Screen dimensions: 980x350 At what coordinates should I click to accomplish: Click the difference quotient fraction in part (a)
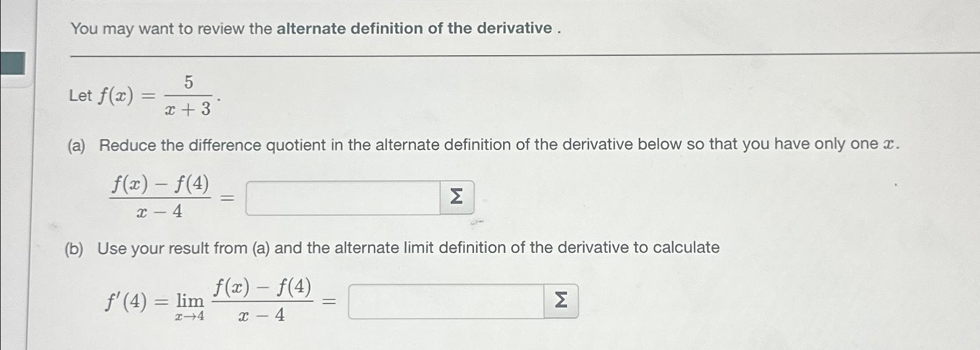tap(160, 198)
